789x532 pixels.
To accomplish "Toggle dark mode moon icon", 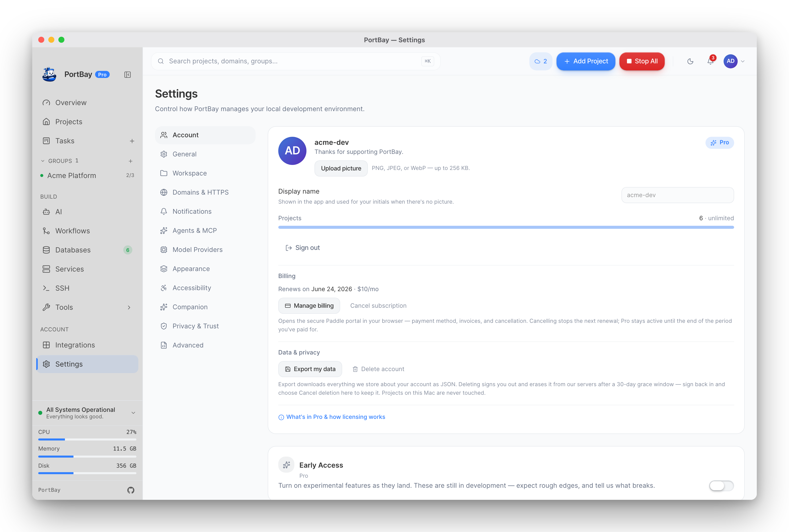I will pos(690,61).
